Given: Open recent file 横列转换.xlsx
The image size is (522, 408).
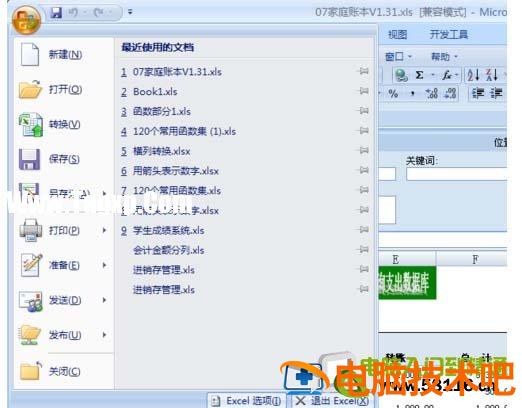Looking at the screenshot, I should [x=161, y=151].
